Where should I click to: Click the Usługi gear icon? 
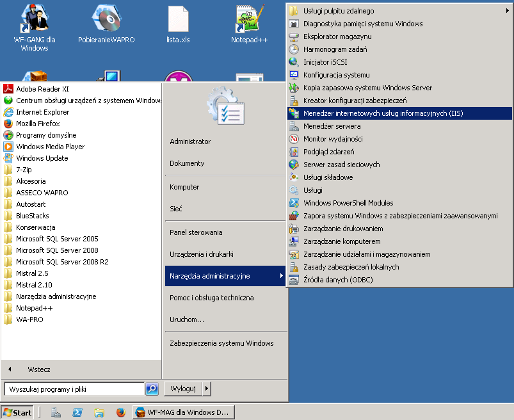tap(294, 190)
